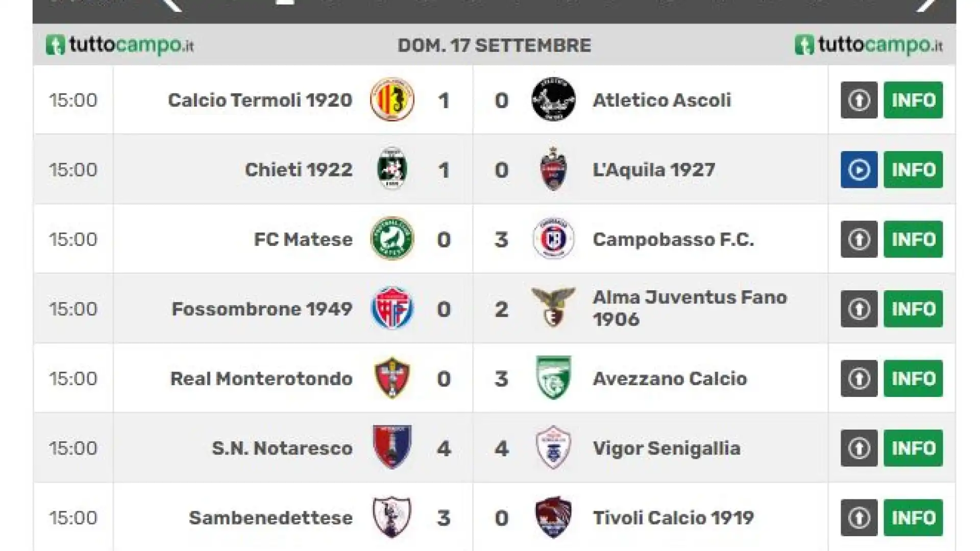
Task: Click the Atletico Ascoli team logo
Action: (553, 99)
